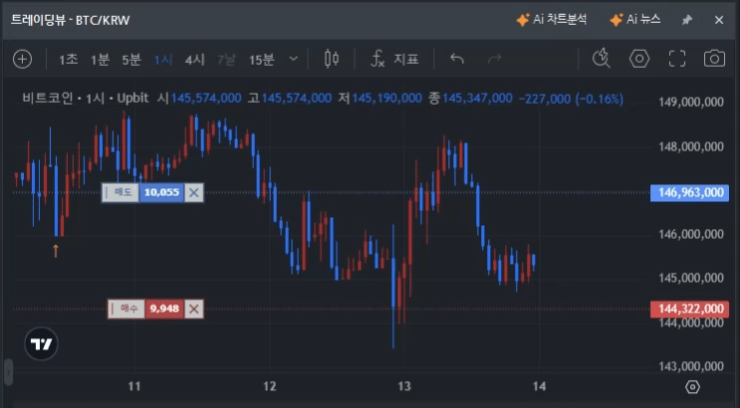Image resolution: width=740 pixels, height=408 pixels.
Task: Expand the left side panel handle
Action: [x=9, y=371]
